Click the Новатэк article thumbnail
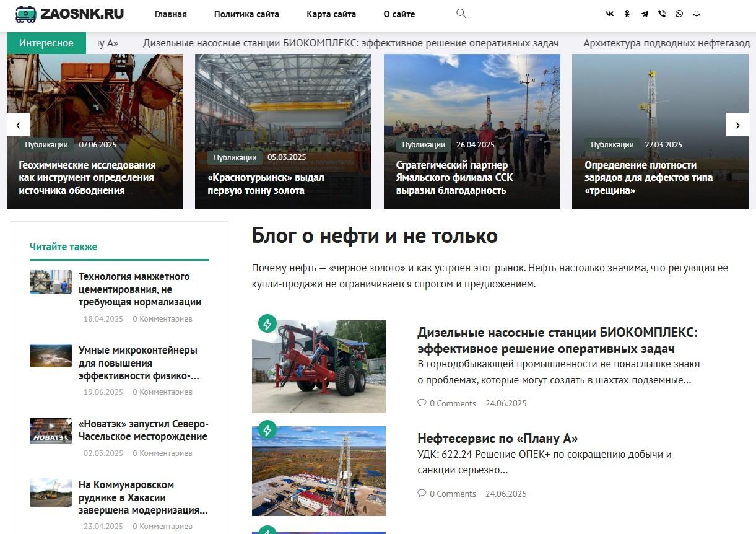Image resolution: width=756 pixels, height=534 pixels. tap(51, 431)
